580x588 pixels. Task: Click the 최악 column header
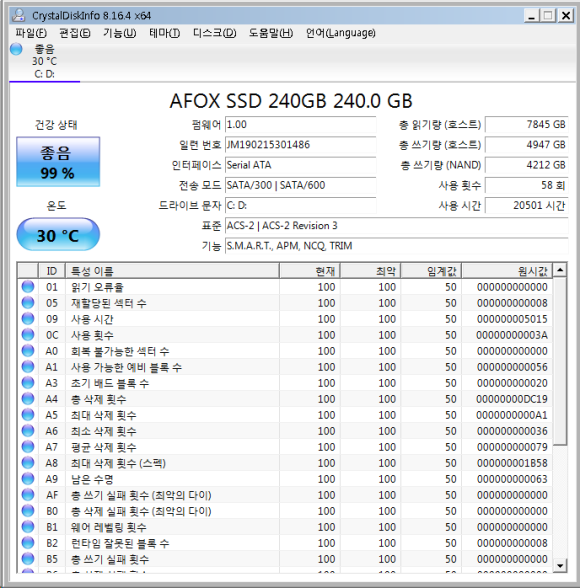(370, 271)
